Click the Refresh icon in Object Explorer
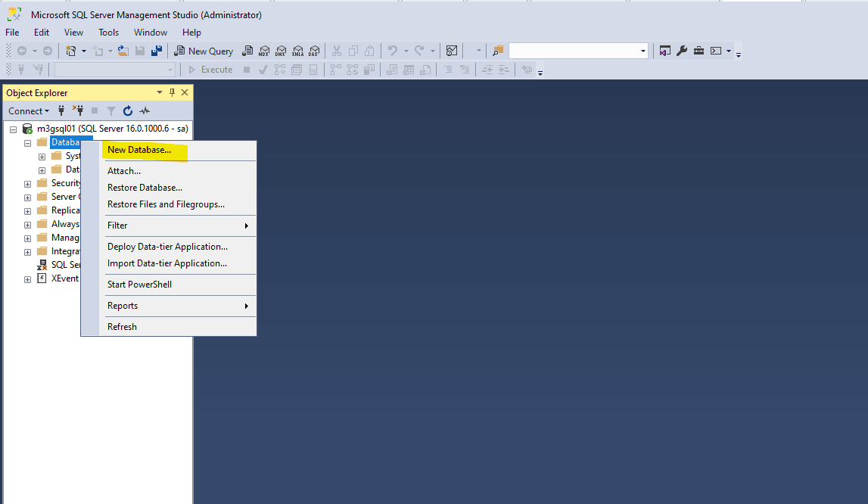This screenshot has height=504, width=868. click(128, 110)
